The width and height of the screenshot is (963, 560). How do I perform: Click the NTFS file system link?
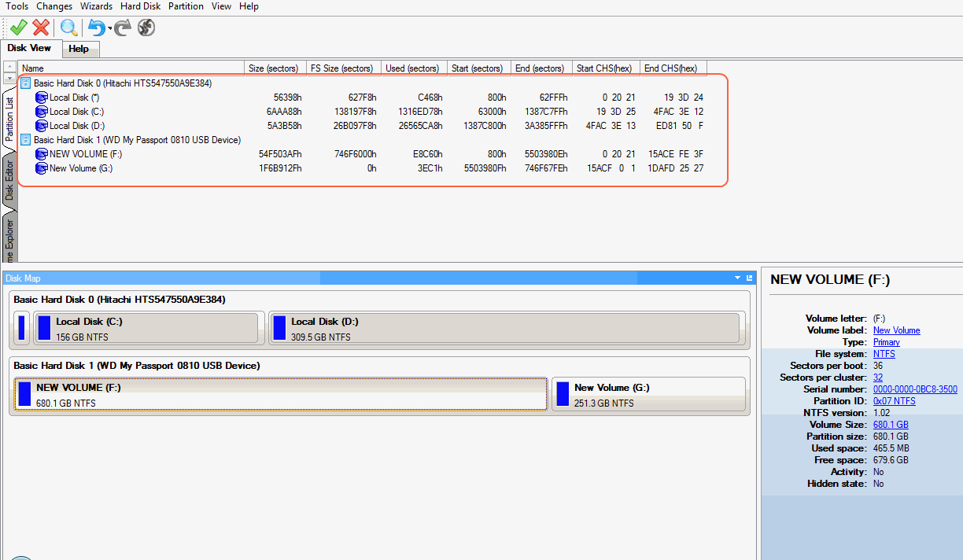point(884,354)
